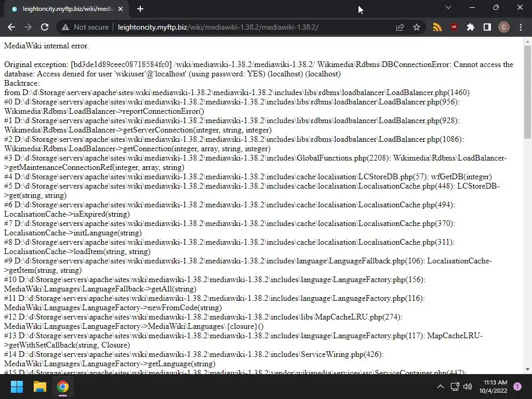Bookmark this page with the star icon
Viewport: 532px width, 399px height.
click(417, 27)
